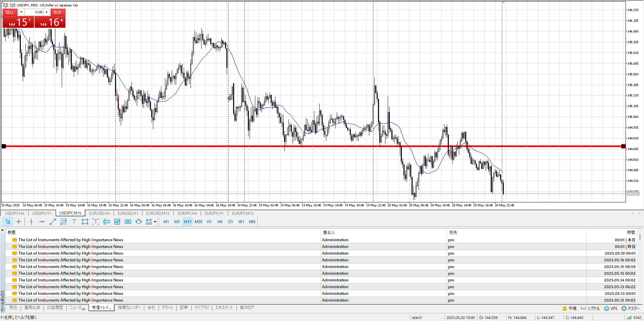This screenshot has height=321, width=644.
Task: Click the SELL button
Action: [x=10, y=12]
